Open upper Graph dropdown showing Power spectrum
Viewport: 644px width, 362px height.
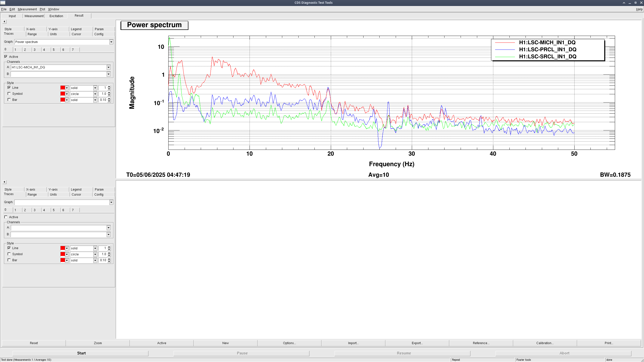click(111, 42)
